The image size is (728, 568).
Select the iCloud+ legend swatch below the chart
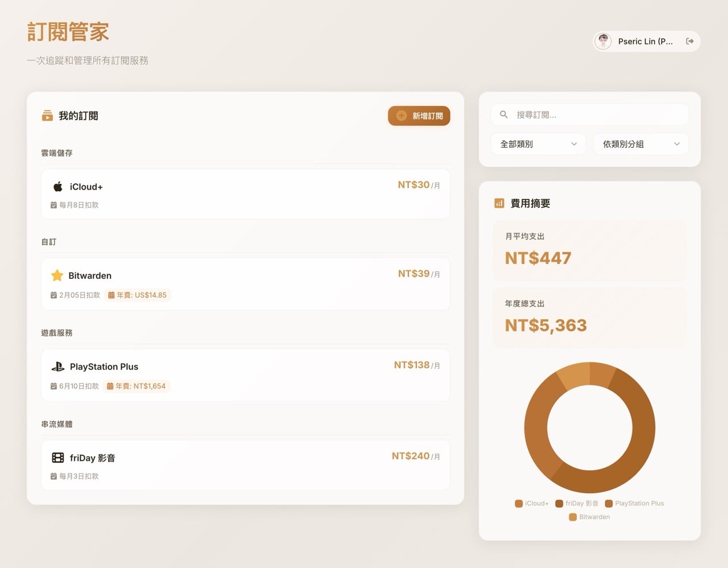[x=518, y=503]
